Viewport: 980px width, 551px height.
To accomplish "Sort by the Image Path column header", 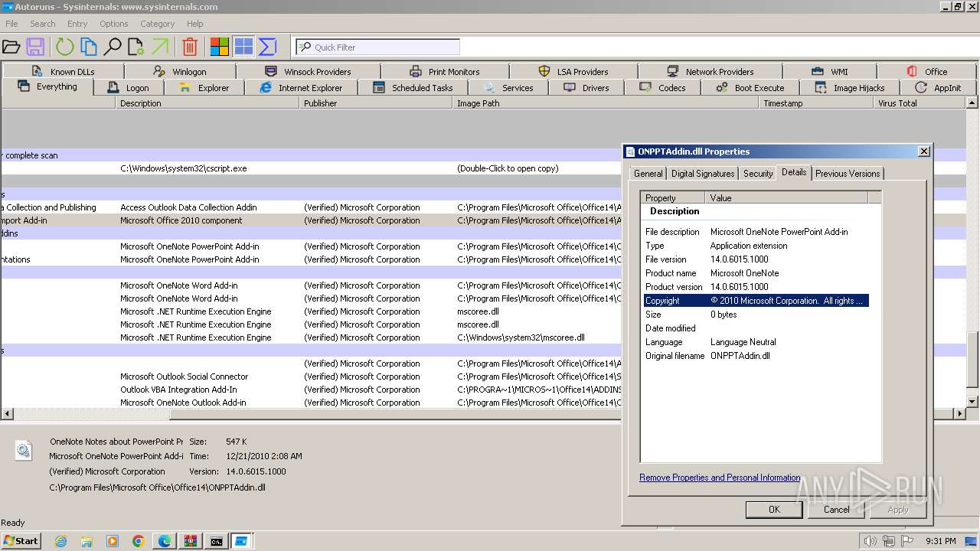I will 606,103.
